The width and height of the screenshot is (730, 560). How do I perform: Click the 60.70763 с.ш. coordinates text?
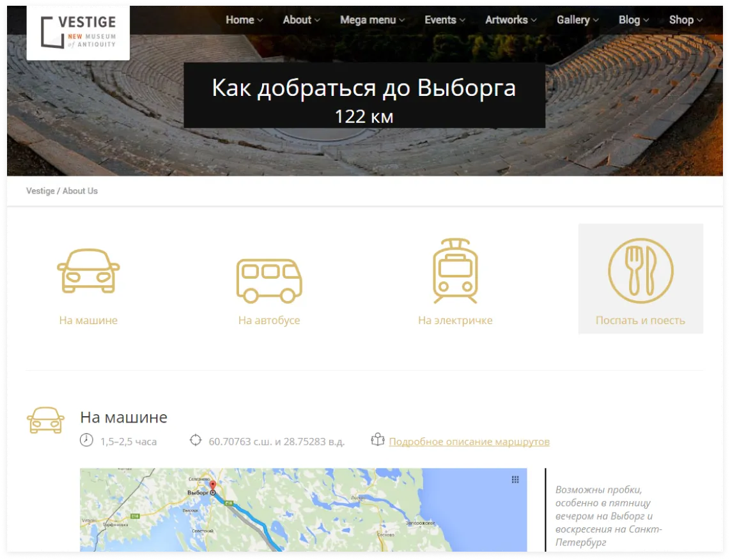tap(277, 441)
